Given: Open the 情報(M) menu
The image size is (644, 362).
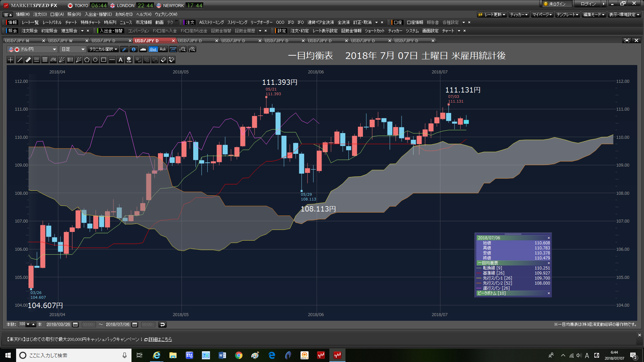Looking at the screenshot, I should tap(23, 14).
